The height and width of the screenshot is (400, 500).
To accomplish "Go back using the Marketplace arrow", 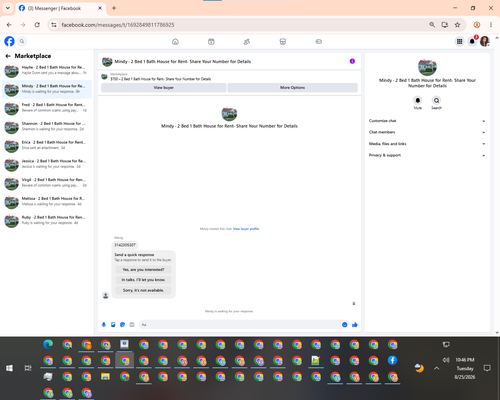I will tap(8, 56).
